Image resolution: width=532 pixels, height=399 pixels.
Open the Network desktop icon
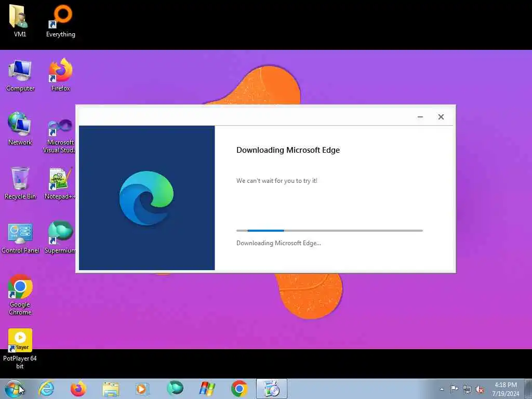(x=20, y=129)
